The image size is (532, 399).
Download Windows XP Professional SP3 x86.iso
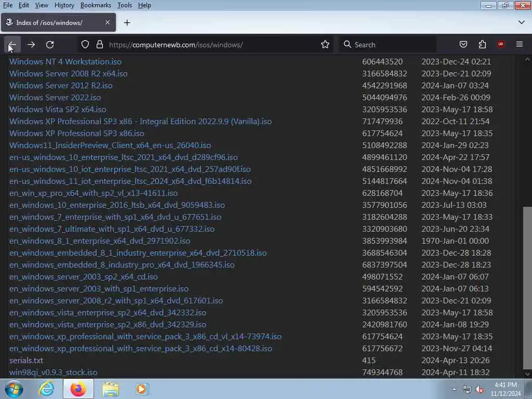[77, 134]
